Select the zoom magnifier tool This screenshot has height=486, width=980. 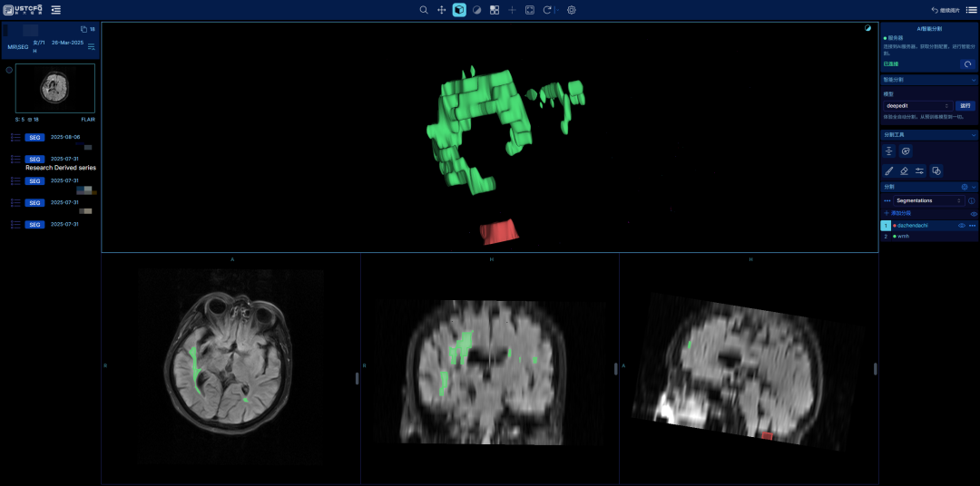click(x=424, y=10)
